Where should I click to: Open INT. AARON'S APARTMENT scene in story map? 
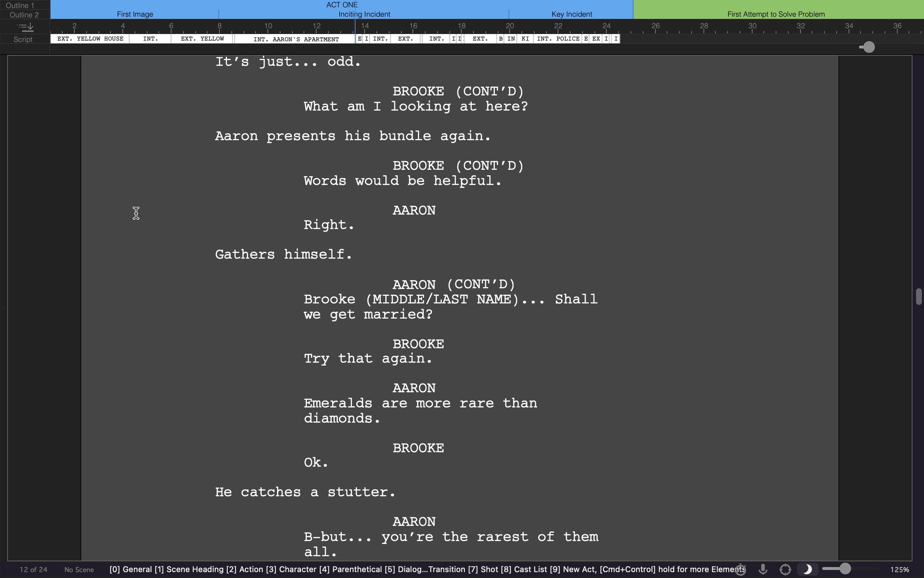click(296, 39)
